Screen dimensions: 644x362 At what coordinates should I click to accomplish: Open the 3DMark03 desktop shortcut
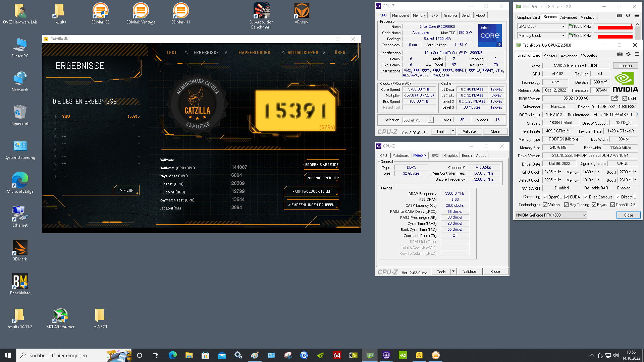pyautogui.click(x=100, y=14)
